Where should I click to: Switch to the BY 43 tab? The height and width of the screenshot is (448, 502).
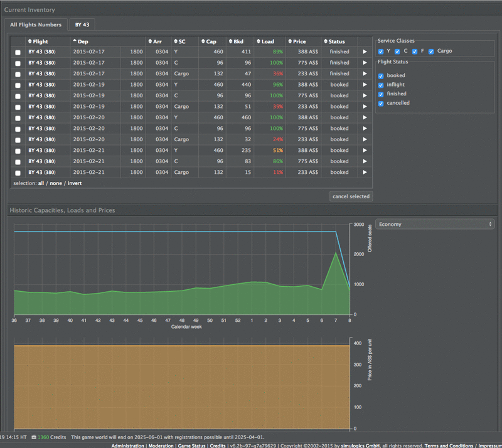tap(82, 24)
